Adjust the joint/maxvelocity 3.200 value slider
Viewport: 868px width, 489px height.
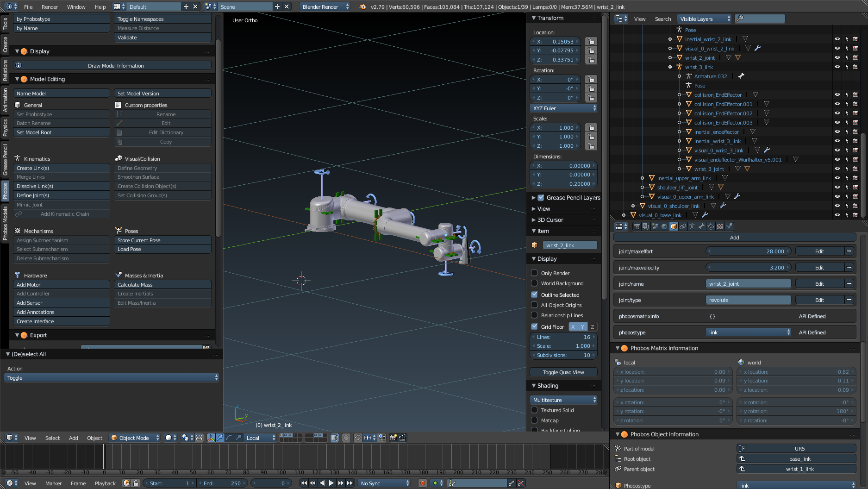pos(749,268)
